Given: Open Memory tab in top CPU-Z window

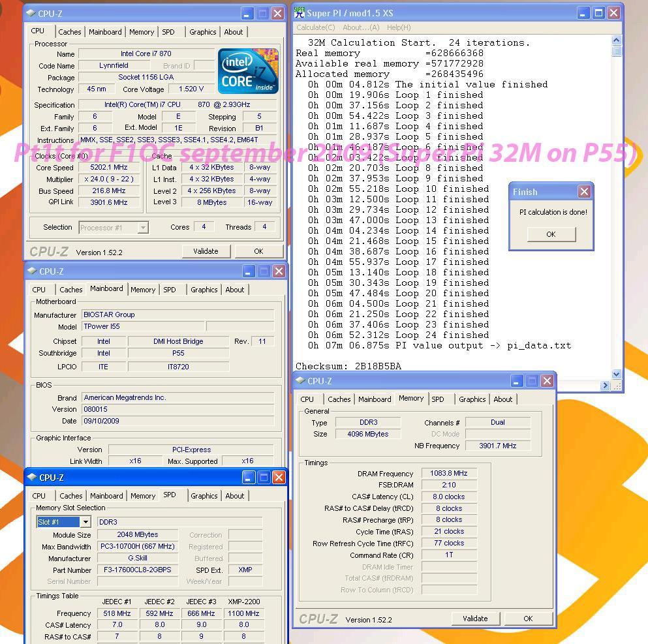Looking at the screenshot, I should (x=142, y=32).
